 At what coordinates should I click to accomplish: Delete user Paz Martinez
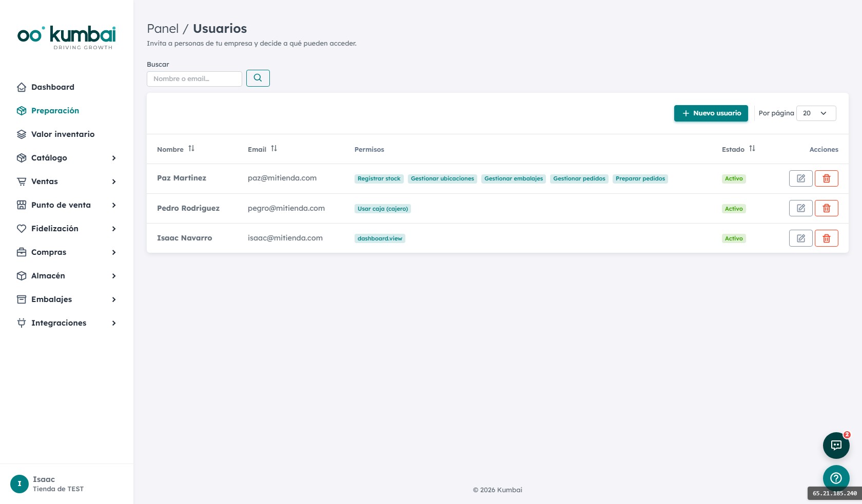[x=827, y=178]
